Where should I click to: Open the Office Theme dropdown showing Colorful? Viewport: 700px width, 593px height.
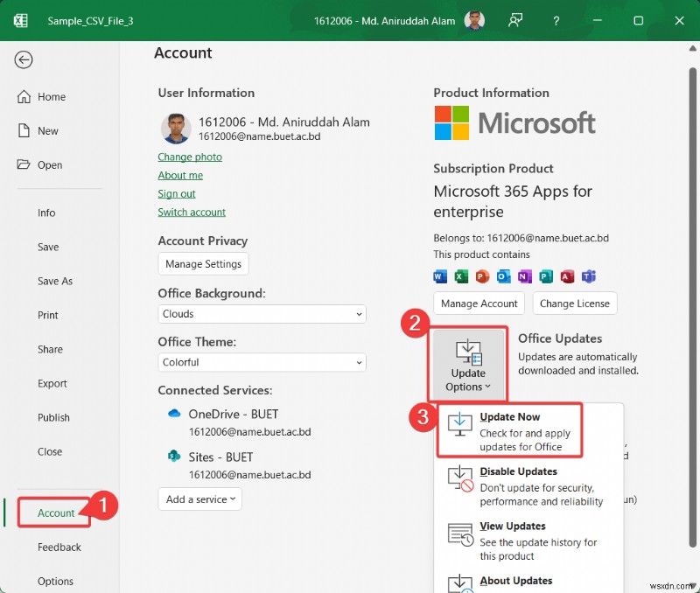tap(262, 362)
